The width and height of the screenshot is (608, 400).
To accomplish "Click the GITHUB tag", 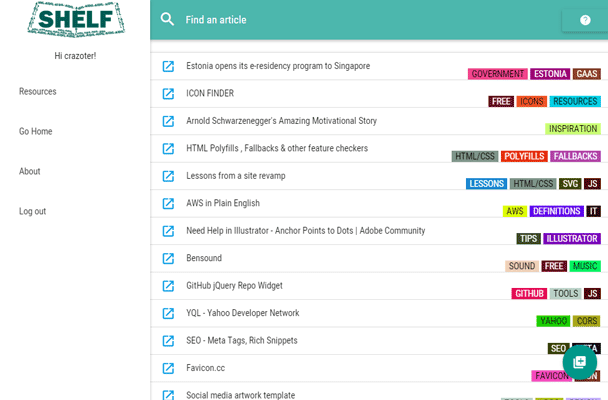I will tap(529, 293).
